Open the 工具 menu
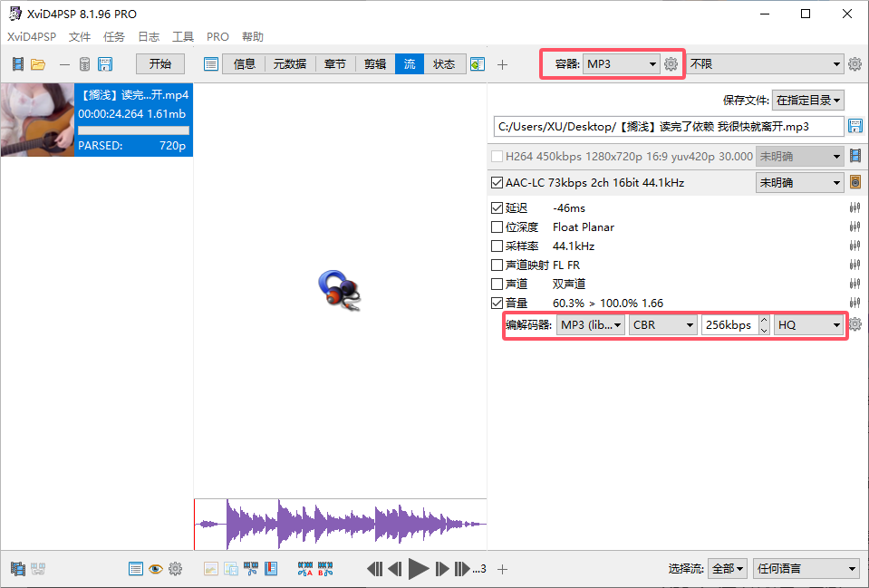 pos(182,36)
